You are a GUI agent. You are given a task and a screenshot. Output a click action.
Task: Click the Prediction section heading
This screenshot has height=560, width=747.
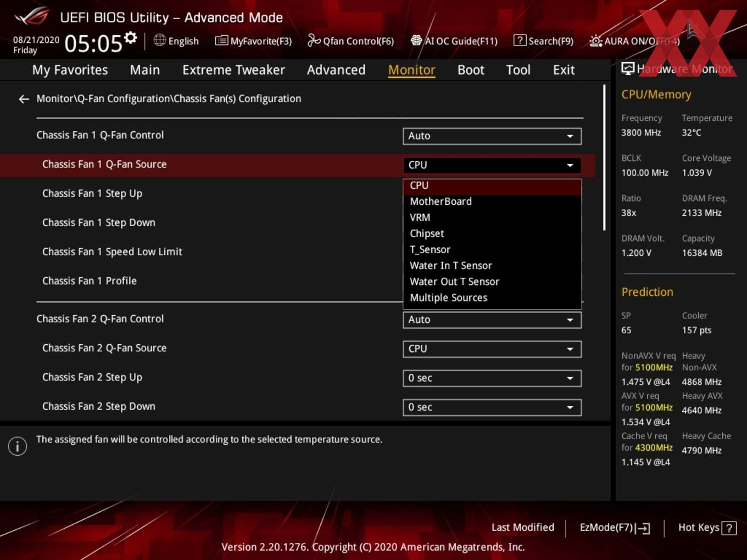(647, 292)
